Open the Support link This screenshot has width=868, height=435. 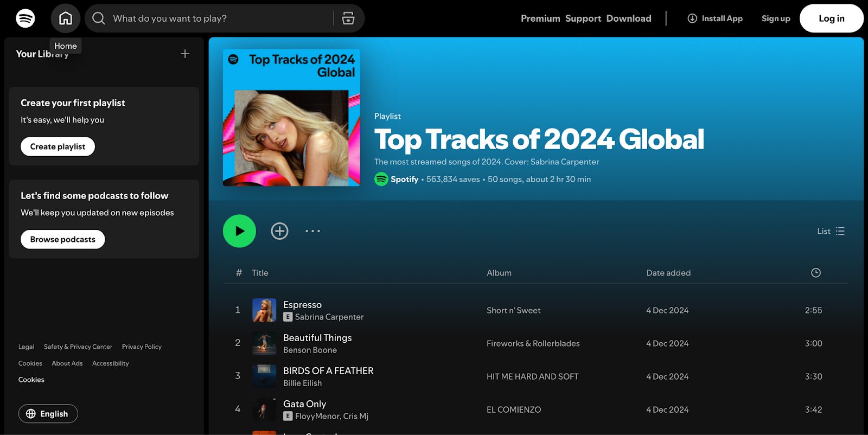583,18
